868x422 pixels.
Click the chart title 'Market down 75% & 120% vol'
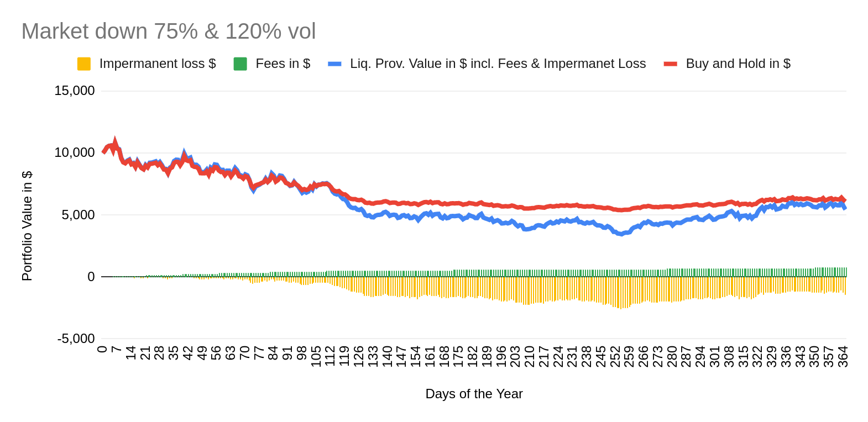click(169, 31)
